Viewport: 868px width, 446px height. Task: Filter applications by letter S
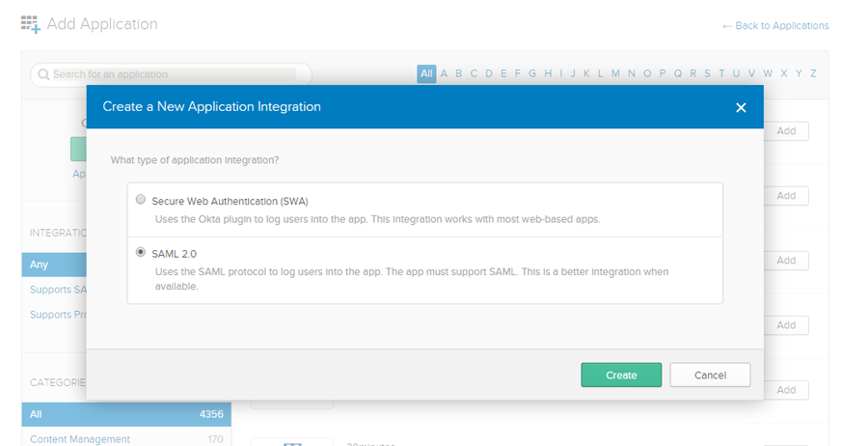point(707,73)
